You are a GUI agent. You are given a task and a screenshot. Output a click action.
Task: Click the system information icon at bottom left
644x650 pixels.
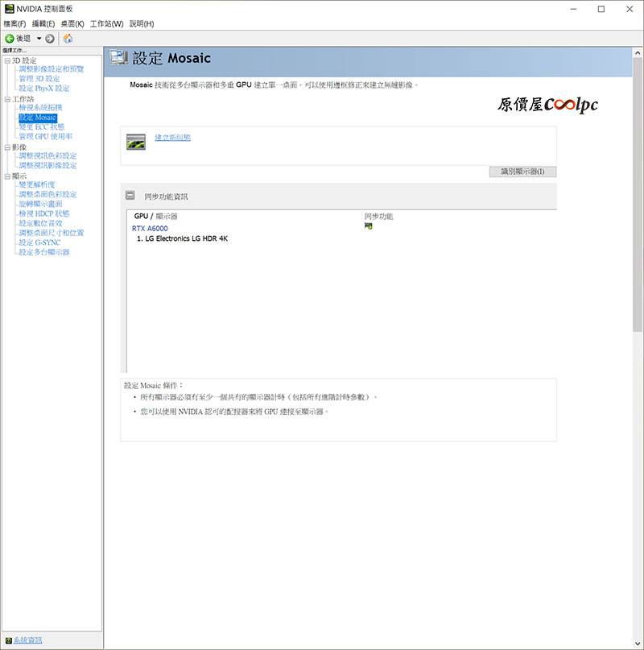point(9,640)
